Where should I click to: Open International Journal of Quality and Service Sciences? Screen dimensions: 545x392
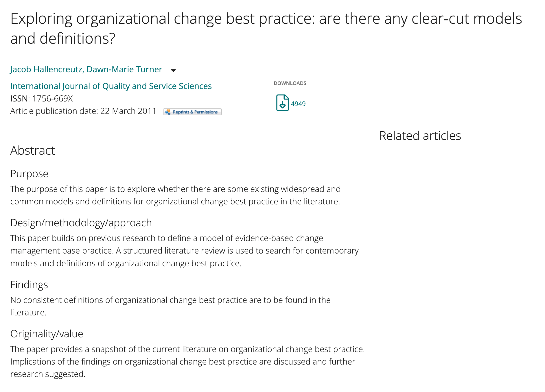[111, 86]
